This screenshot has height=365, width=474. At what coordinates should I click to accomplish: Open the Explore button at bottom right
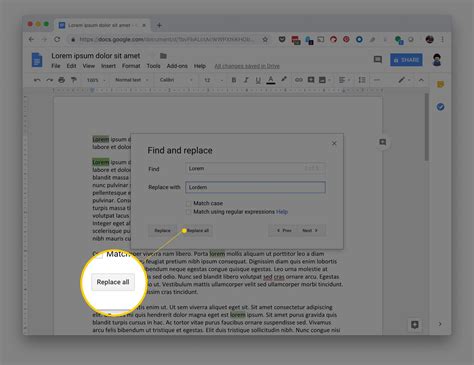point(415,324)
